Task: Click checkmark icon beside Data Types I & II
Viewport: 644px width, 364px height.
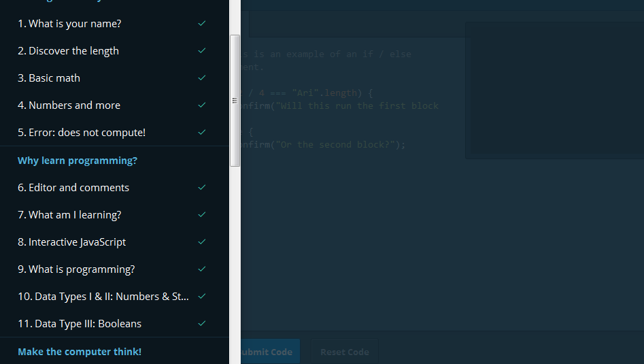Action: click(202, 296)
